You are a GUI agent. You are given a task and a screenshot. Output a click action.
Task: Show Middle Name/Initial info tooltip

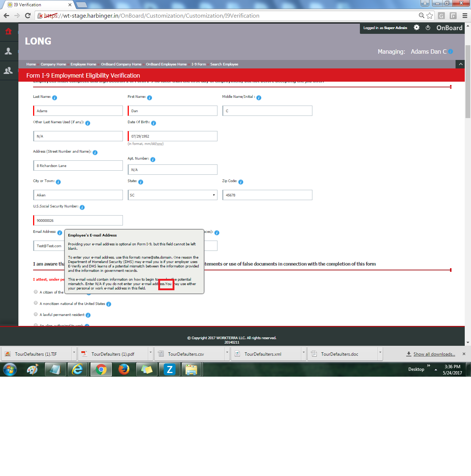point(259,98)
